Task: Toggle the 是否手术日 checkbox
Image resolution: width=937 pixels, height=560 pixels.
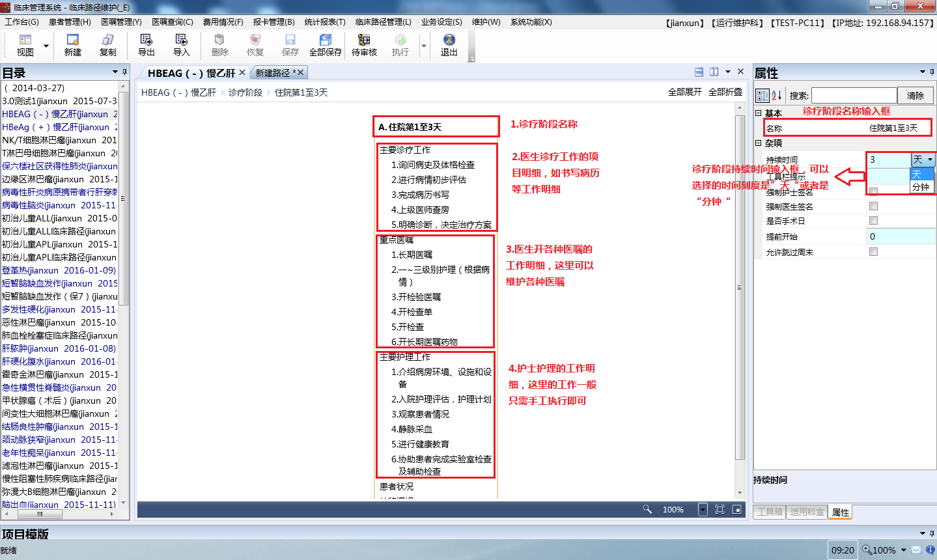Action: click(x=873, y=221)
